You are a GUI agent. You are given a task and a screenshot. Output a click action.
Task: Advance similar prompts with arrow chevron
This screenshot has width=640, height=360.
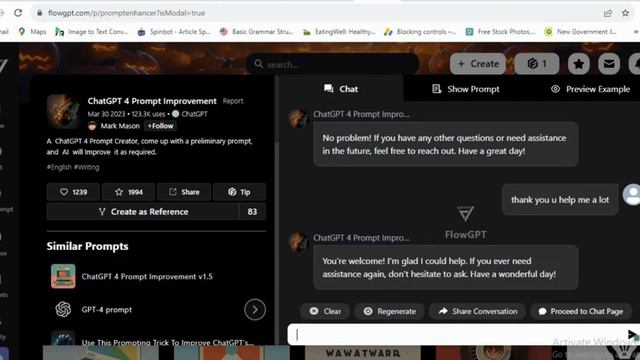click(255, 309)
